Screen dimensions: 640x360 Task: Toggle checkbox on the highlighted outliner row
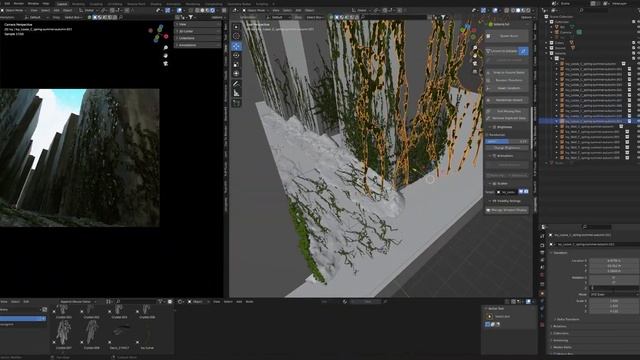point(630,121)
